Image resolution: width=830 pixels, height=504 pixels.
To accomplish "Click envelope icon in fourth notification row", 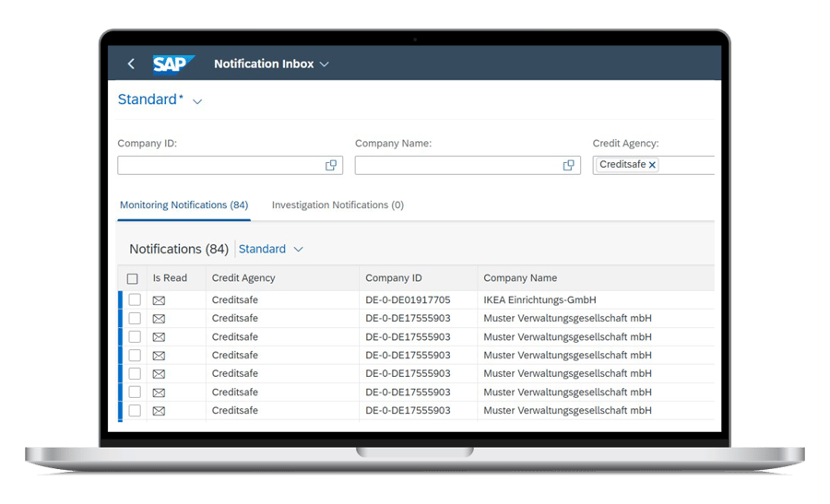I will [159, 356].
